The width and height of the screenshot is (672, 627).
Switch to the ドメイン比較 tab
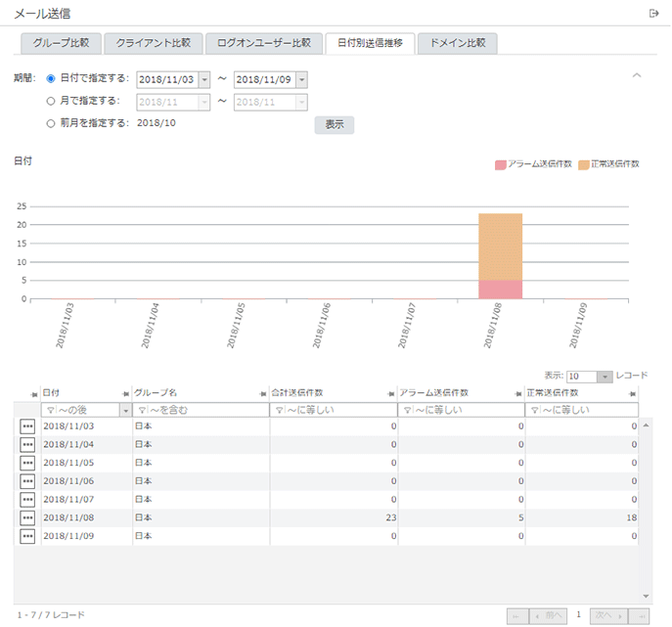click(457, 43)
